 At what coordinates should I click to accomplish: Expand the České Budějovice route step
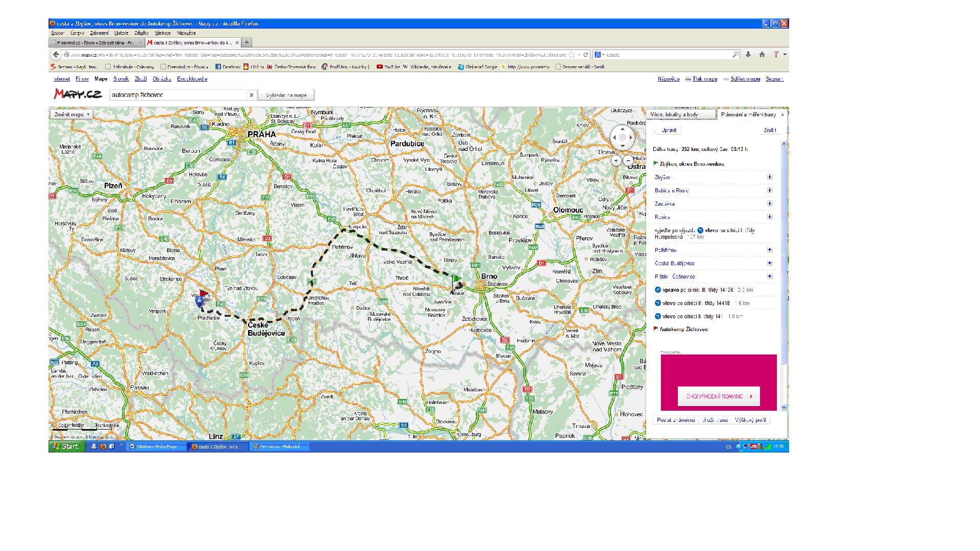click(770, 263)
